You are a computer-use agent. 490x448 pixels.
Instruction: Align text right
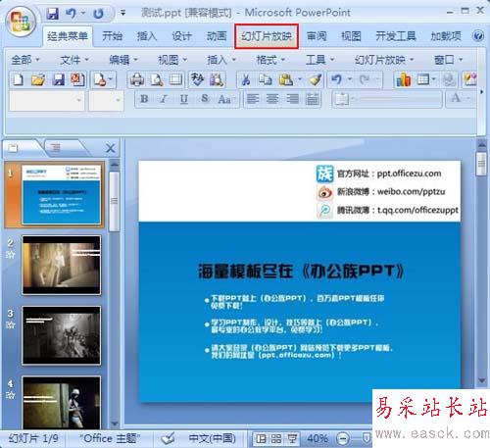click(x=292, y=99)
